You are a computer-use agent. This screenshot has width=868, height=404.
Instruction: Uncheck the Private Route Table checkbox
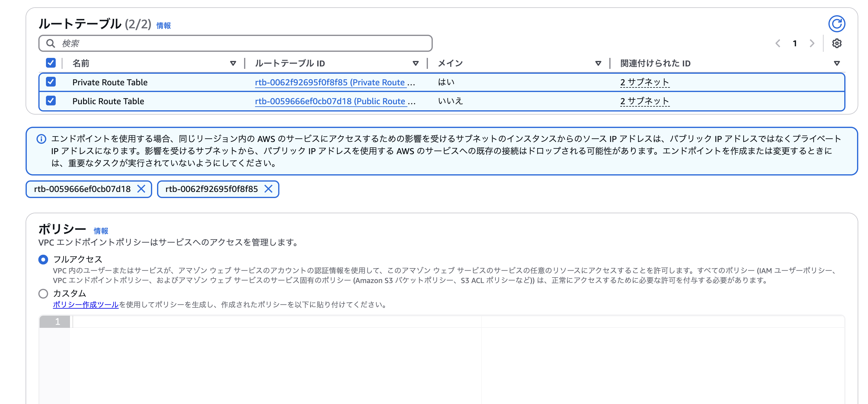click(x=51, y=82)
